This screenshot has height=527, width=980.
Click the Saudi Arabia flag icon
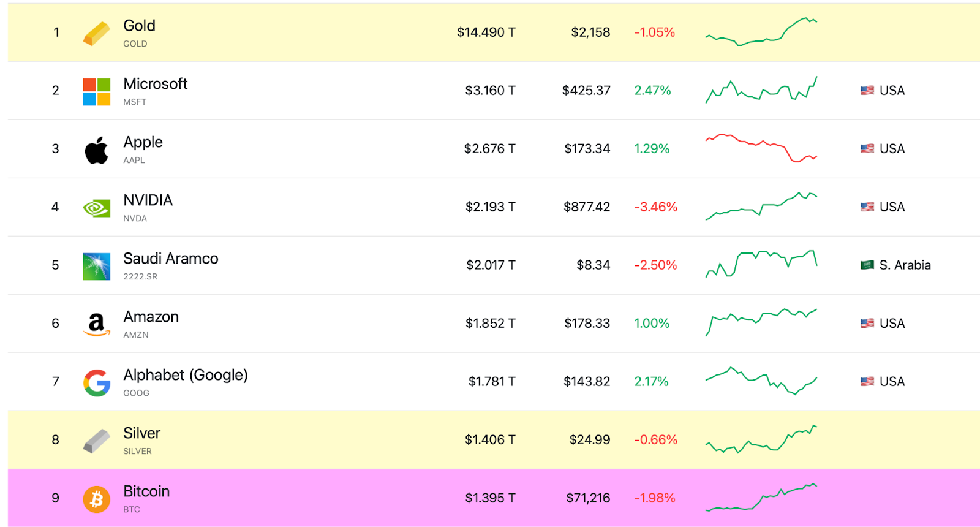(x=867, y=265)
